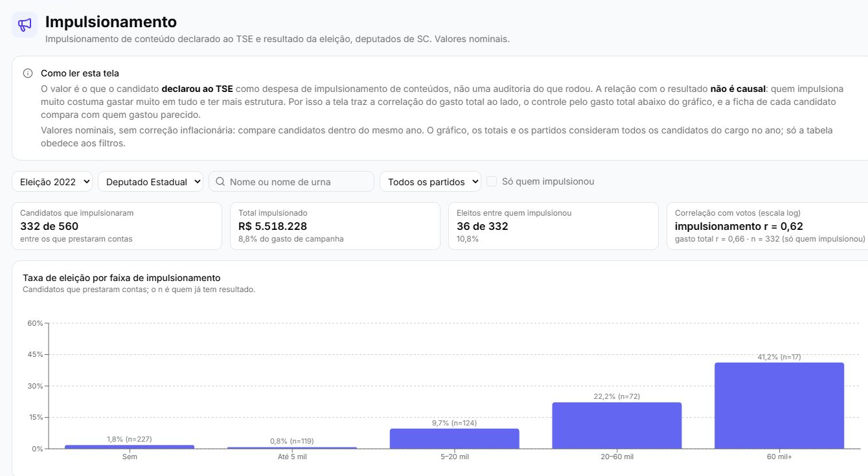868x476 pixels.
Task: Open the "Todos os partidos" party filter
Action: click(x=430, y=182)
